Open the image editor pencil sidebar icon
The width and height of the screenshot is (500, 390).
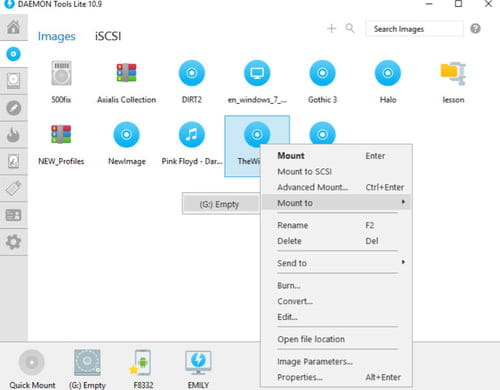(x=13, y=108)
